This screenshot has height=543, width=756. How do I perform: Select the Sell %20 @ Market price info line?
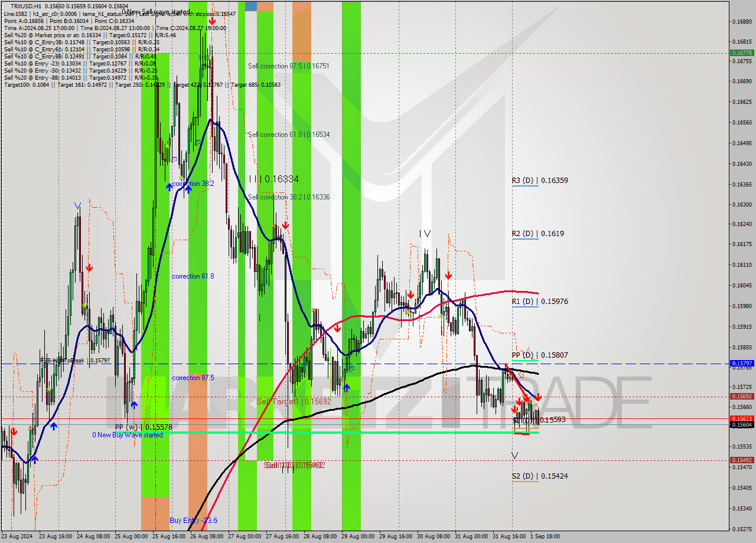click(x=90, y=35)
